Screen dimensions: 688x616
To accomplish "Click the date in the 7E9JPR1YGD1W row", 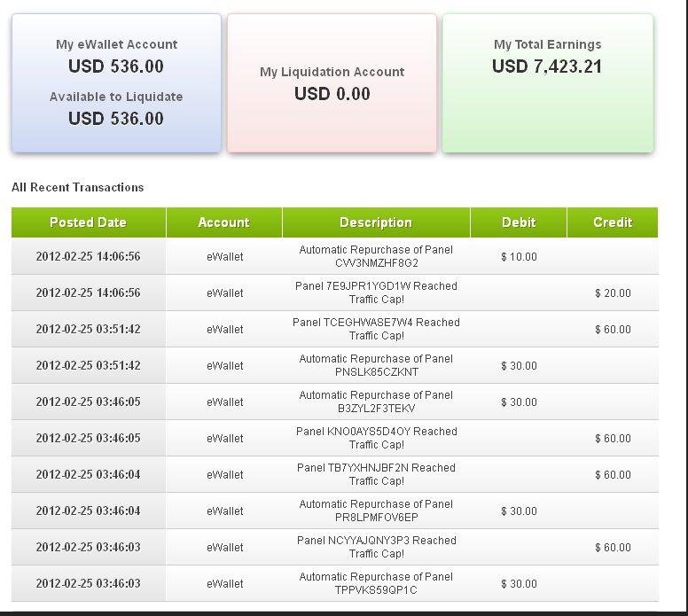I will pyautogui.click(x=88, y=292).
